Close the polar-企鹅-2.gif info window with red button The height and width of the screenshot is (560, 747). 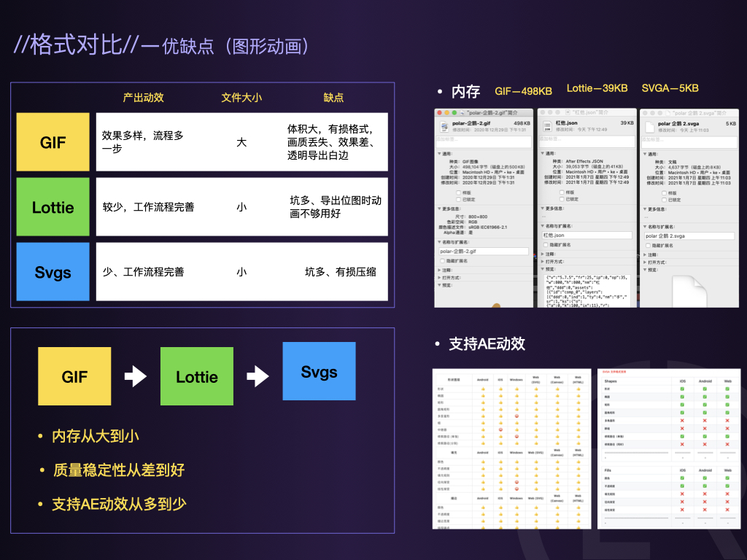[439, 113]
